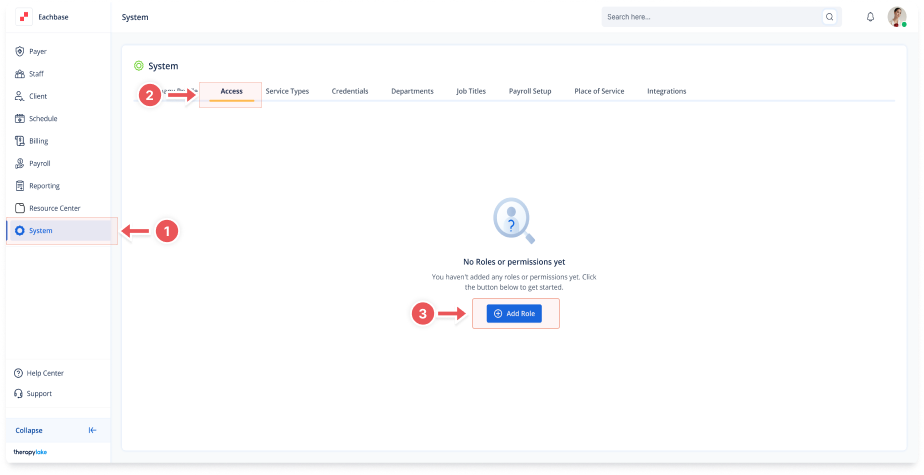Screen dimensions: 924x475
Task: Open the Payroll menu label
Action: coord(40,163)
